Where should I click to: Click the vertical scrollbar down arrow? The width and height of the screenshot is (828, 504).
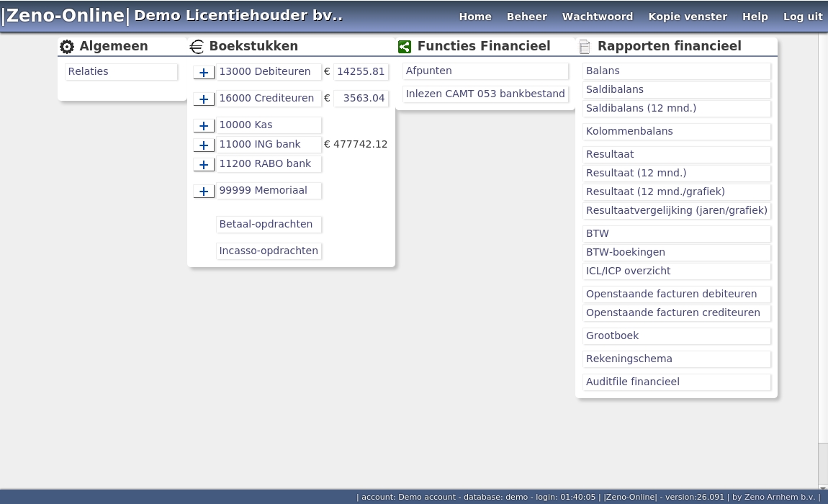pos(822,487)
